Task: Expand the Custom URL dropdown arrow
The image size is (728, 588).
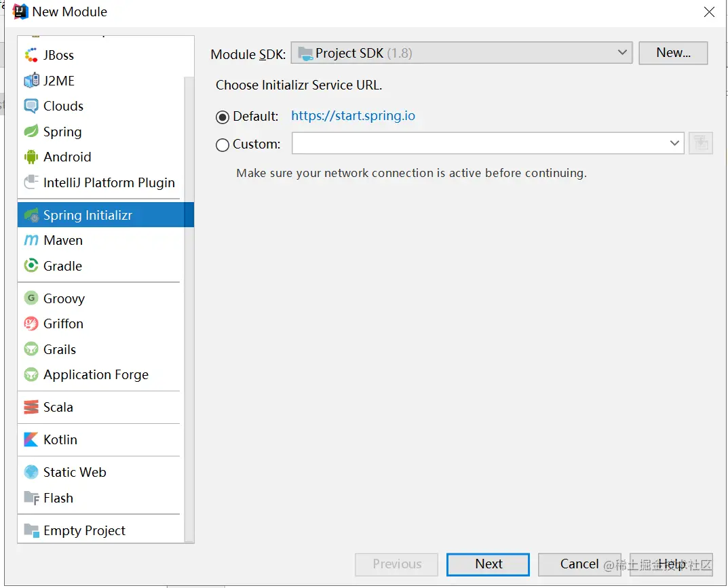Action: pyautogui.click(x=674, y=143)
